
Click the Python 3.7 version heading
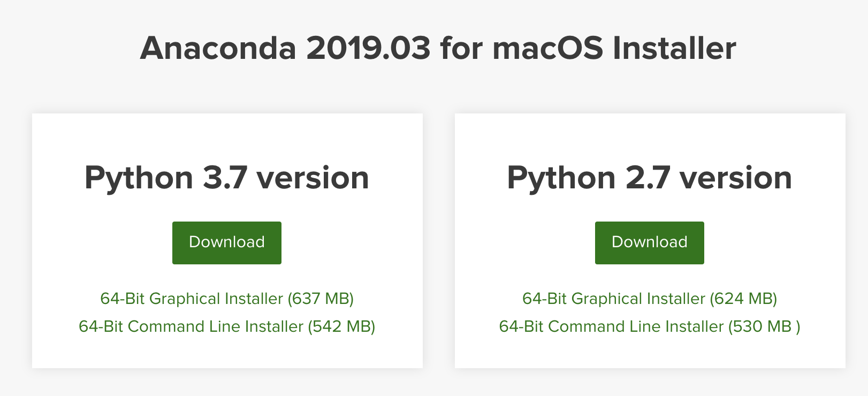coord(226,178)
